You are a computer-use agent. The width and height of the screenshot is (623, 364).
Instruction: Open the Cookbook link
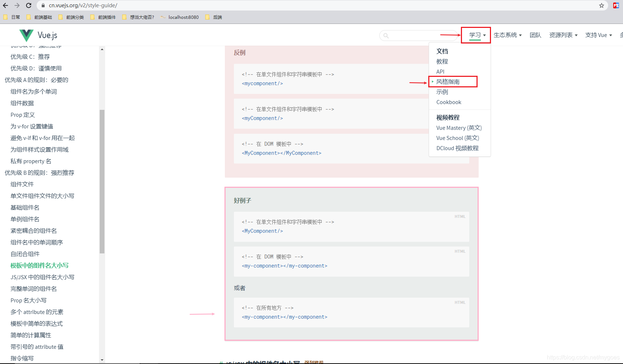(449, 102)
